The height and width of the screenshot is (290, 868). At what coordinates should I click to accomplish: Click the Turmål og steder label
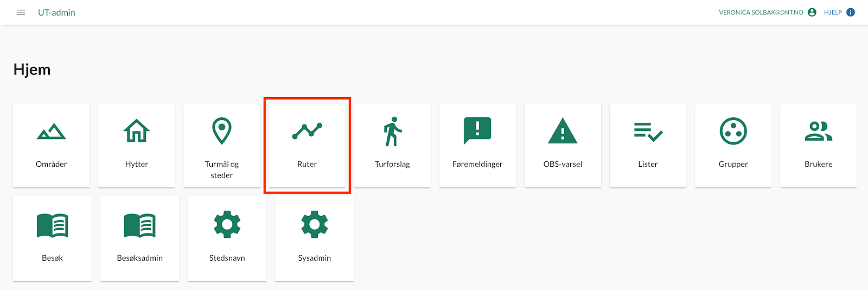click(222, 169)
